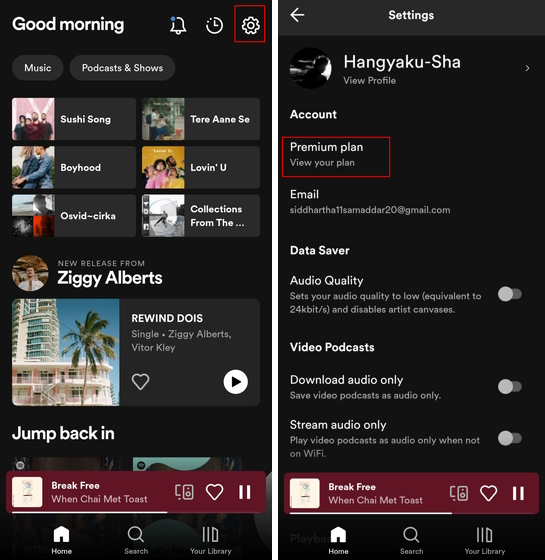Tap Search tab on left screen

click(x=136, y=540)
